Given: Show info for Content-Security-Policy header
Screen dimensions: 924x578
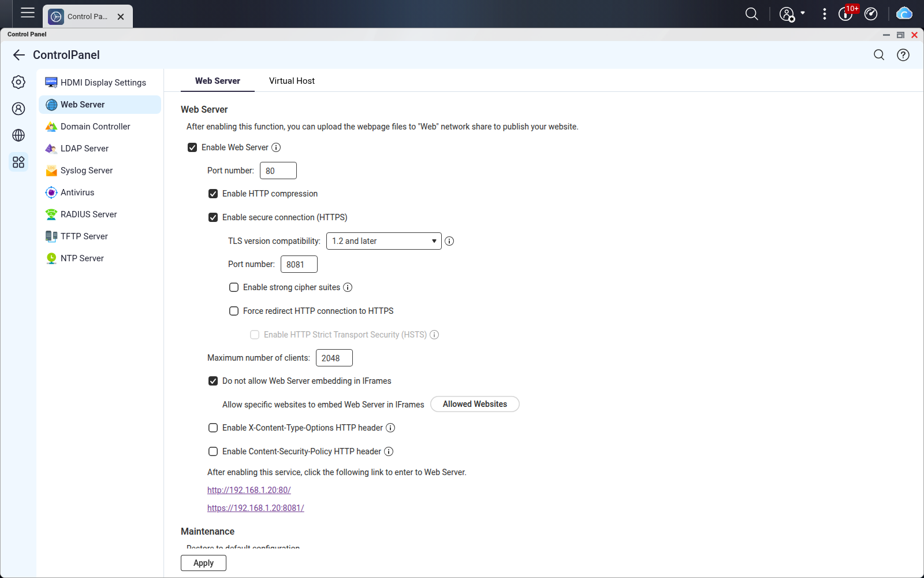Looking at the screenshot, I should click(x=389, y=451).
